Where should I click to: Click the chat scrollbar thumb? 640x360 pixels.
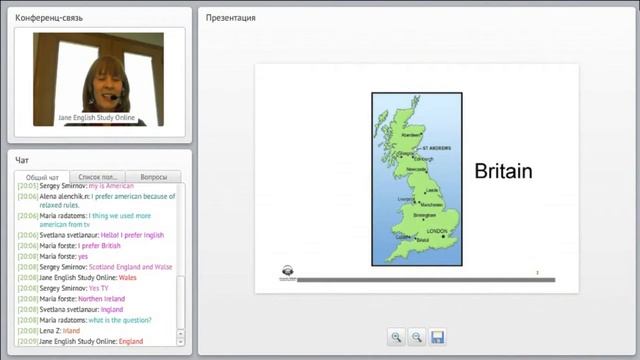tap(181, 301)
